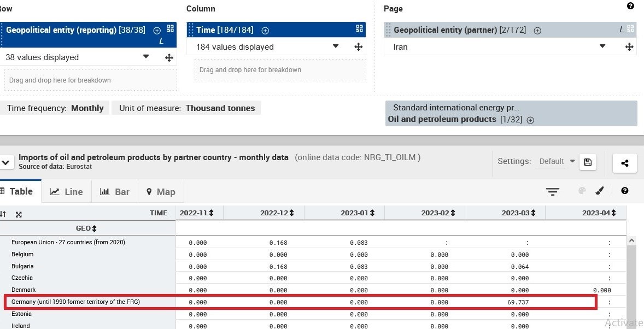Toggle label display for partner entity
This screenshot has height=329, width=644.
click(x=622, y=30)
